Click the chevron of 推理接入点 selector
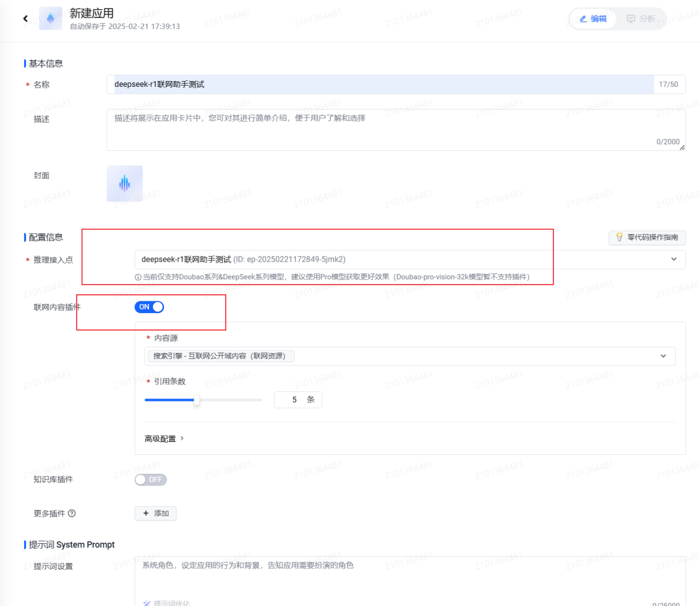The height and width of the screenshot is (606, 700). (673, 259)
